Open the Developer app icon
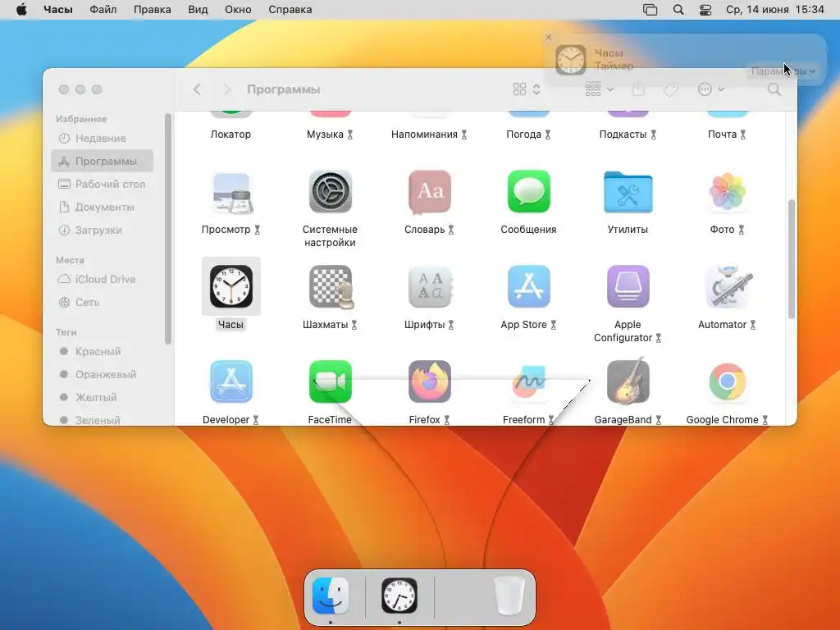Image resolution: width=840 pixels, height=630 pixels. [231, 381]
